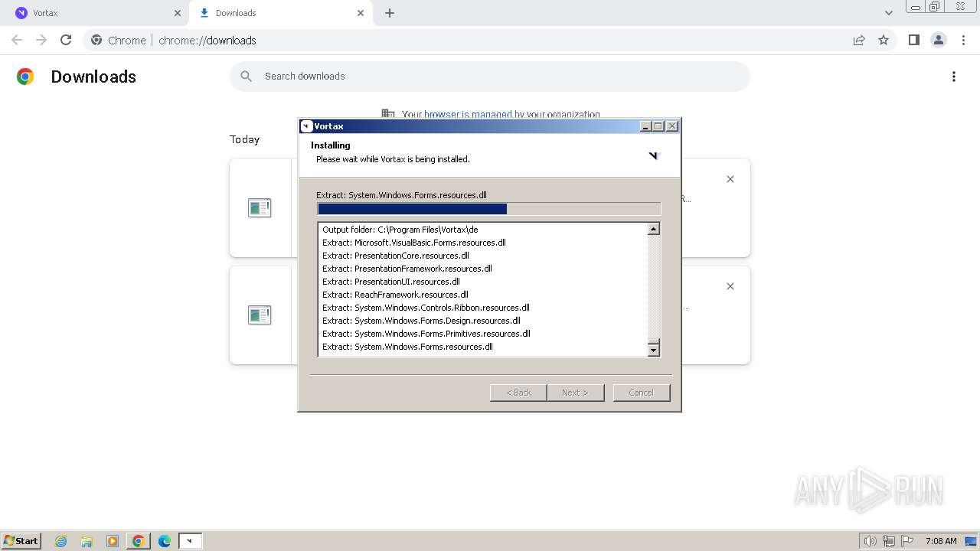Open Windows Media Player from taskbar
The width and height of the screenshot is (980, 551).
(113, 541)
